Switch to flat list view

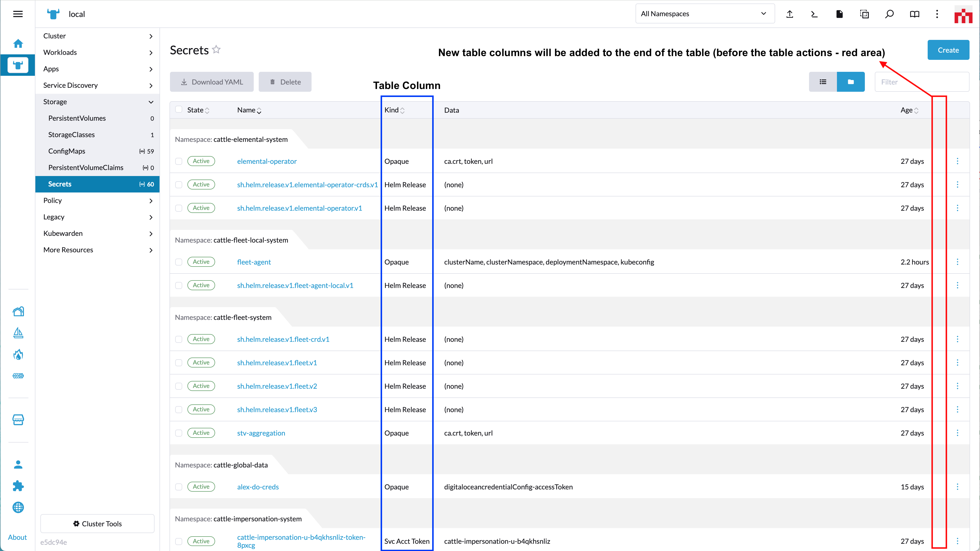[x=823, y=82]
